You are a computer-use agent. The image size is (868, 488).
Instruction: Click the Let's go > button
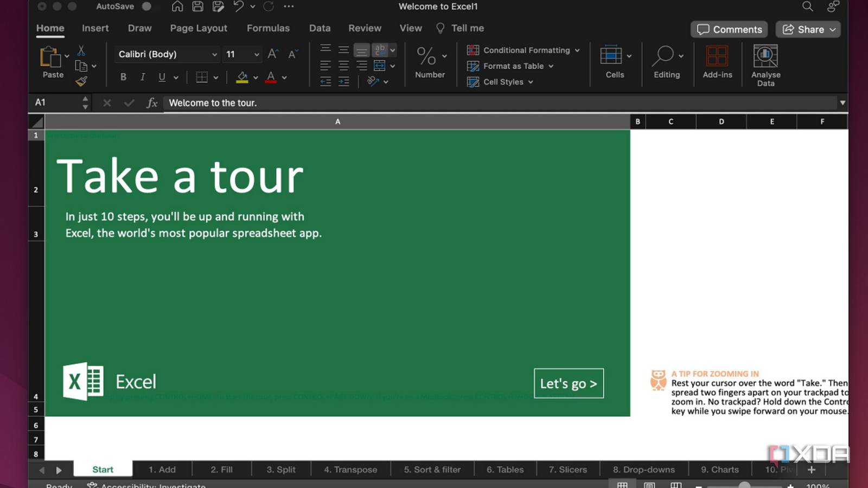tap(569, 383)
